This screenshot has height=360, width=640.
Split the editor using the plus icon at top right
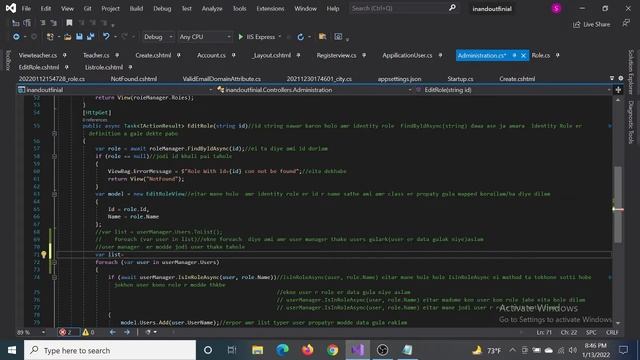618,90
